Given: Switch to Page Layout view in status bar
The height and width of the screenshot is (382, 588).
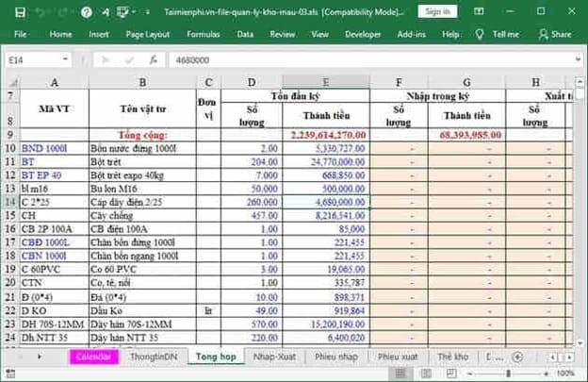Looking at the screenshot, I should pyautogui.click(x=425, y=374).
